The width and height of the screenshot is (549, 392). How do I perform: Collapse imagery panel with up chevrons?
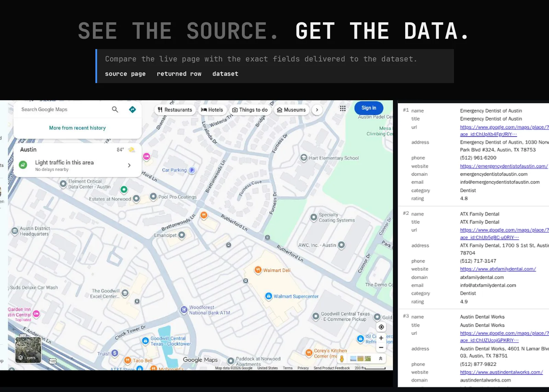click(381, 359)
